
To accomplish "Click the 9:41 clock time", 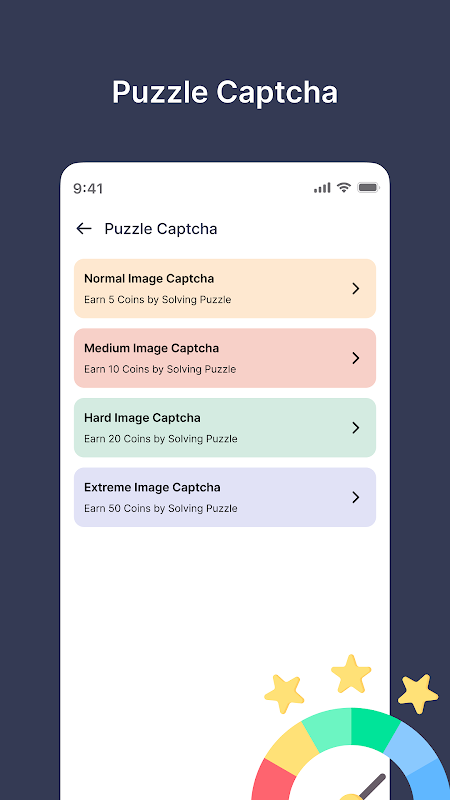I will coord(88,189).
